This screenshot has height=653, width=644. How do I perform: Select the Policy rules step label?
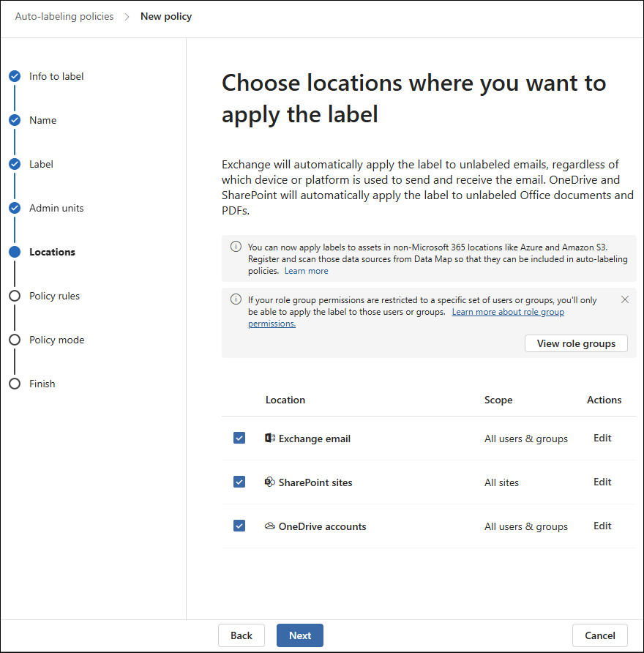pyautogui.click(x=54, y=296)
